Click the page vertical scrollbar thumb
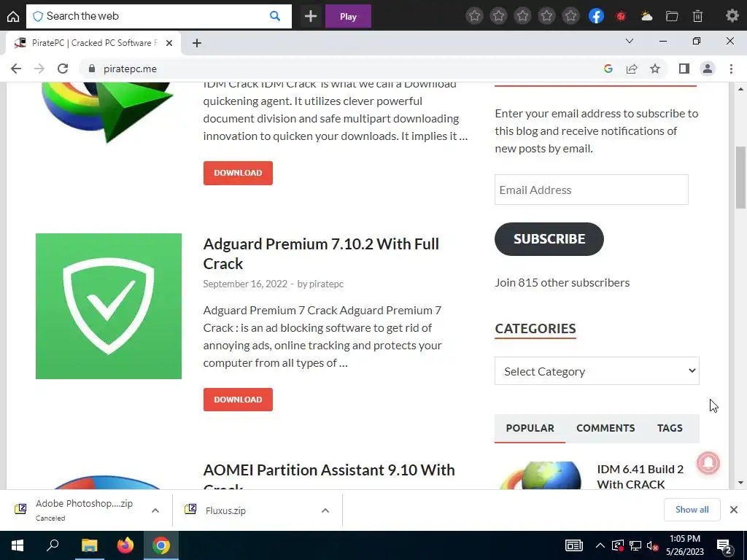This screenshot has width=747, height=560. click(740, 177)
